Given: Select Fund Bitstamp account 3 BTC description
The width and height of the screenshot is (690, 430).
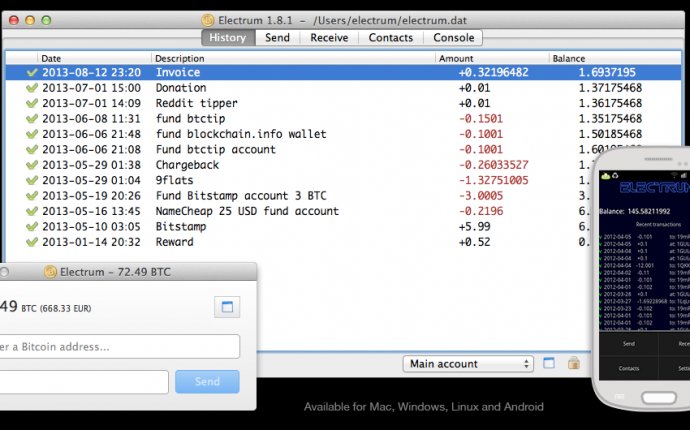Looking at the screenshot, I should tap(241, 196).
